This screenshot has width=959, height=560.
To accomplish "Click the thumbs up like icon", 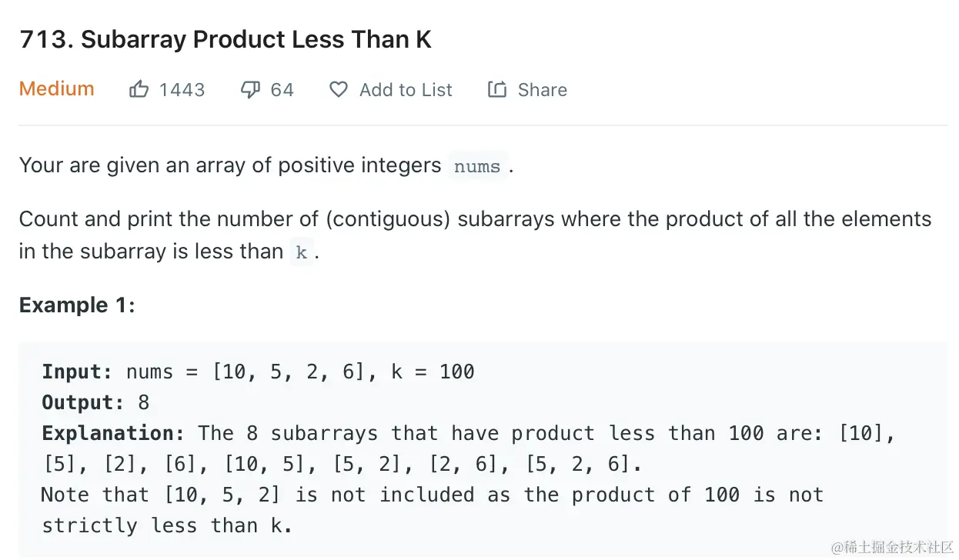I will (x=139, y=90).
